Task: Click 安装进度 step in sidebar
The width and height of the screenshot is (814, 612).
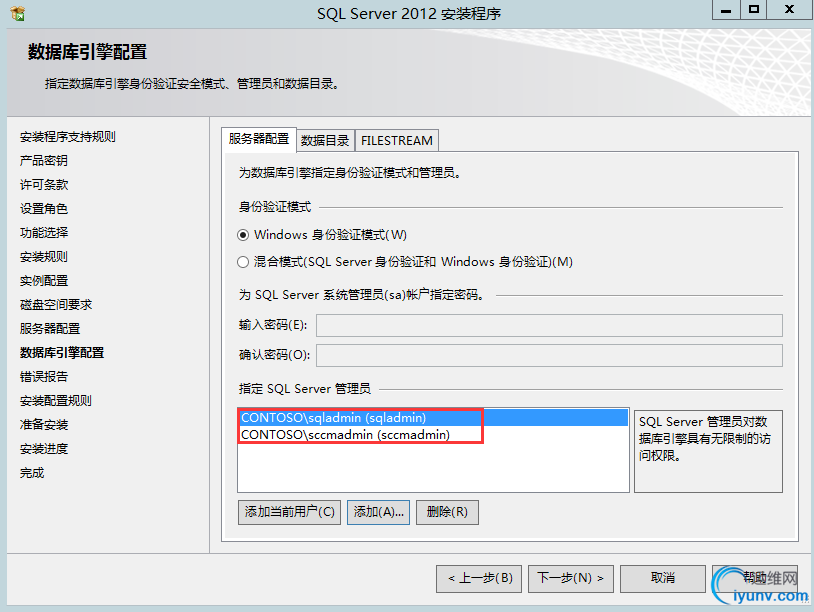Action: (44, 449)
